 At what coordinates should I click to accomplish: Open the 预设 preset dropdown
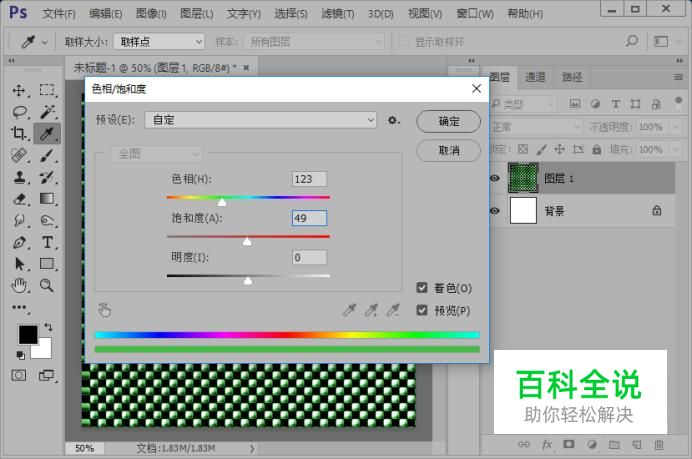click(x=260, y=120)
